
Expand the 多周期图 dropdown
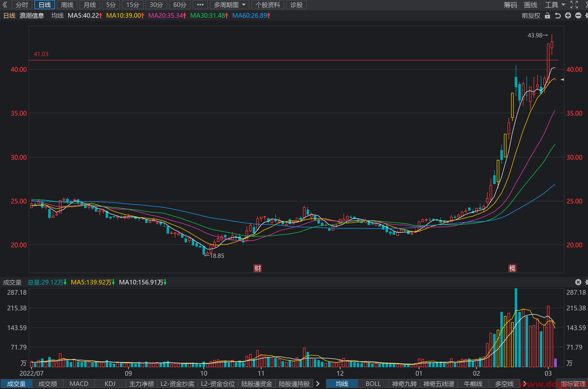tap(230, 5)
